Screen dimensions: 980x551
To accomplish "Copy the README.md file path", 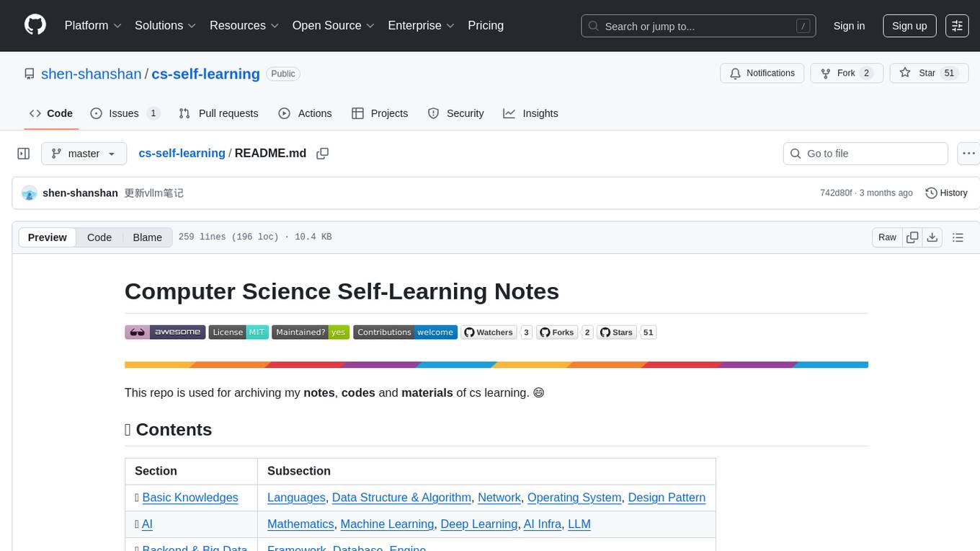I will tap(323, 154).
